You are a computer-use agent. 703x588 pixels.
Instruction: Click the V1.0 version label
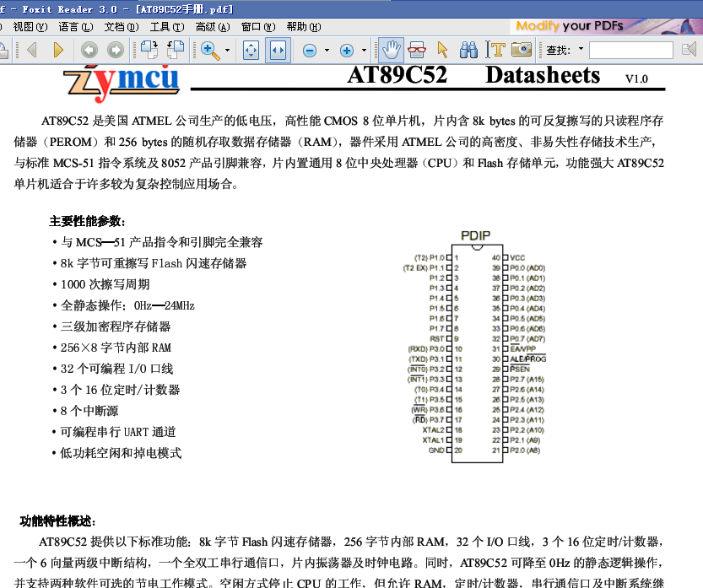click(x=636, y=79)
